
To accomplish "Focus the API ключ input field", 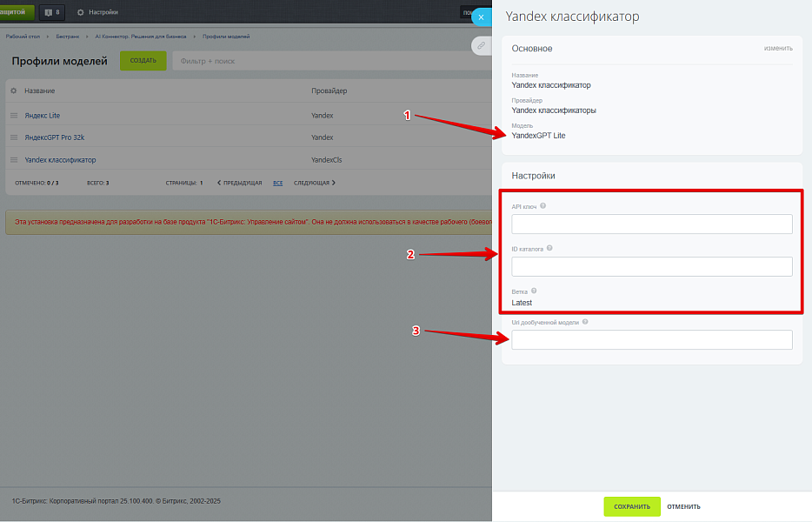I will coord(652,224).
